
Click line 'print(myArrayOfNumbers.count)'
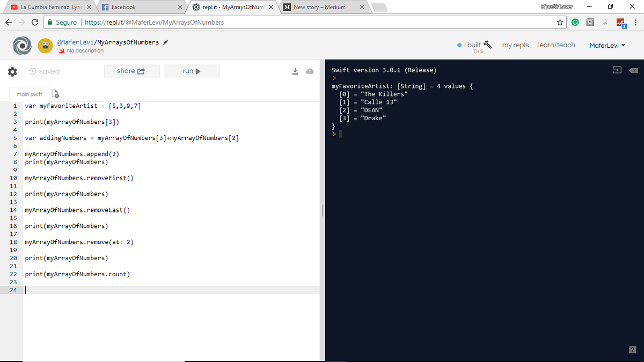77,274
